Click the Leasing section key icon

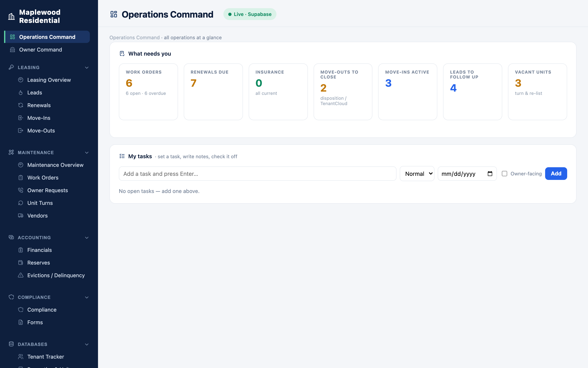click(x=11, y=67)
